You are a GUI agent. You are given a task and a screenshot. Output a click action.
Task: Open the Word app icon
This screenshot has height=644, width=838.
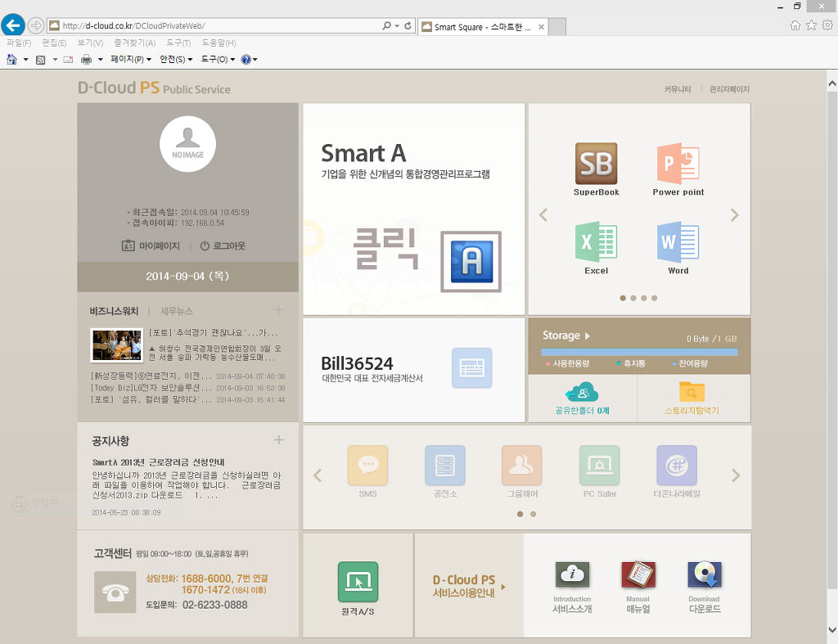(678, 242)
